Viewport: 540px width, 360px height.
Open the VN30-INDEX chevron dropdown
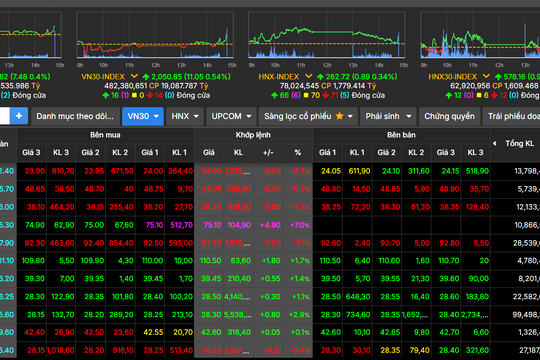[134, 76]
